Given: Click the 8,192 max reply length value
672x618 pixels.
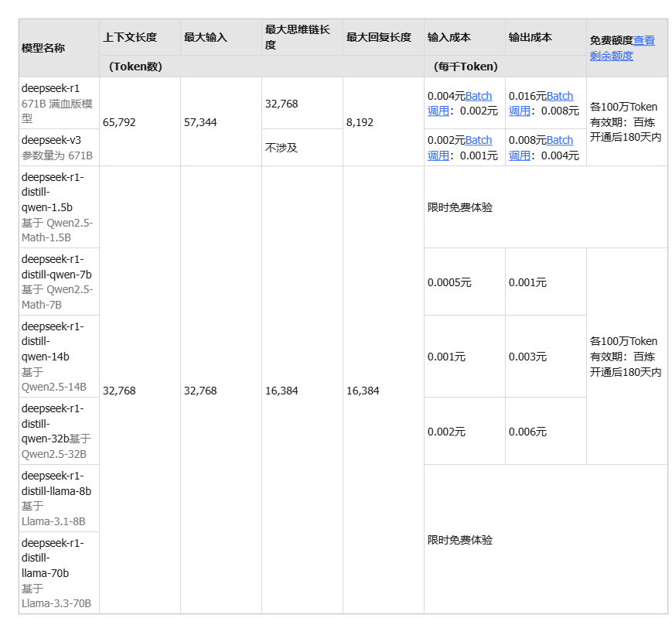Looking at the screenshot, I should coord(360,122).
